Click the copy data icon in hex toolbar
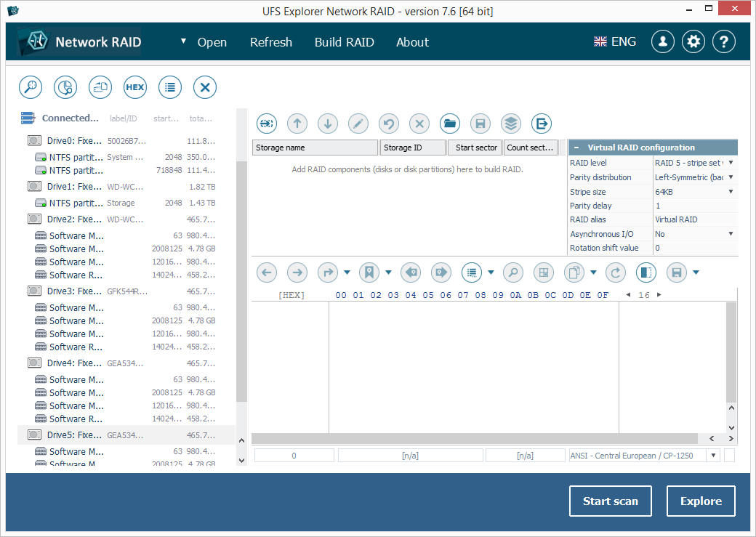The height and width of the screenshot is (537, 756). click(574, 272)
